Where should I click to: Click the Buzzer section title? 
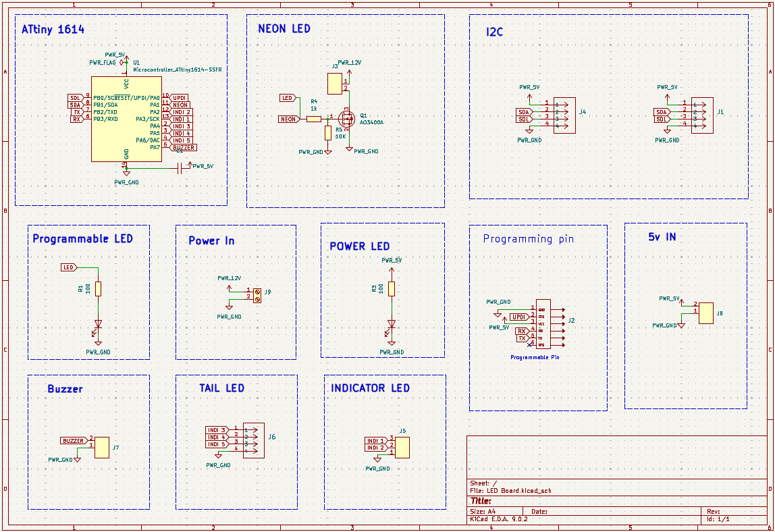pos(65,389)
